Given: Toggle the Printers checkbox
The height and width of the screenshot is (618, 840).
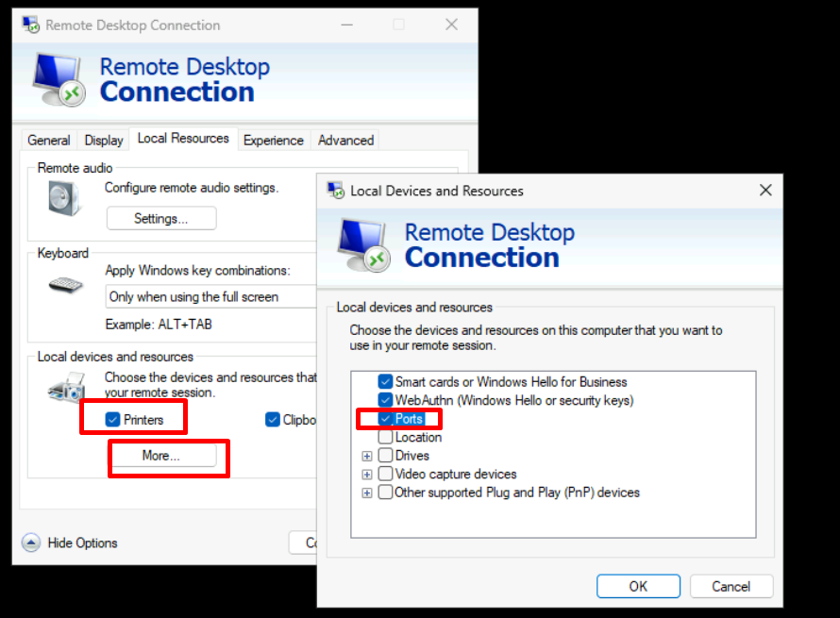Looking at the screenshot, I should (x=112, y=419).
